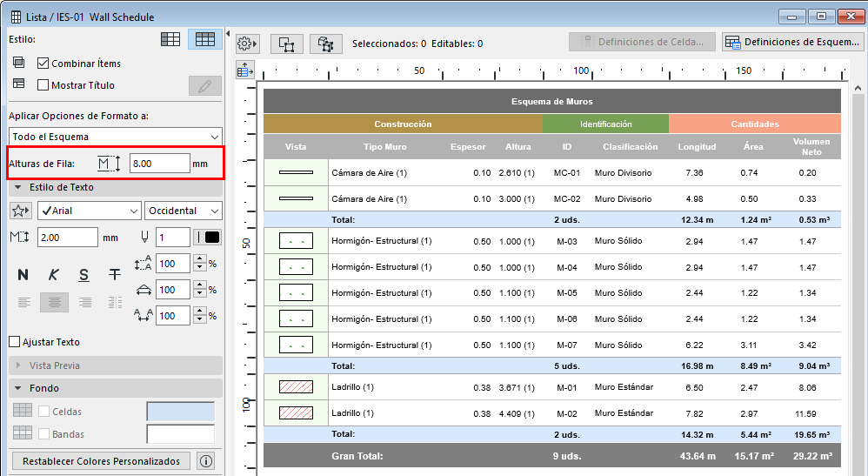This screenshot has width=868, height=476.
Task: Uncheck Combinar Ítems checkbox
Action: (43, 64)
